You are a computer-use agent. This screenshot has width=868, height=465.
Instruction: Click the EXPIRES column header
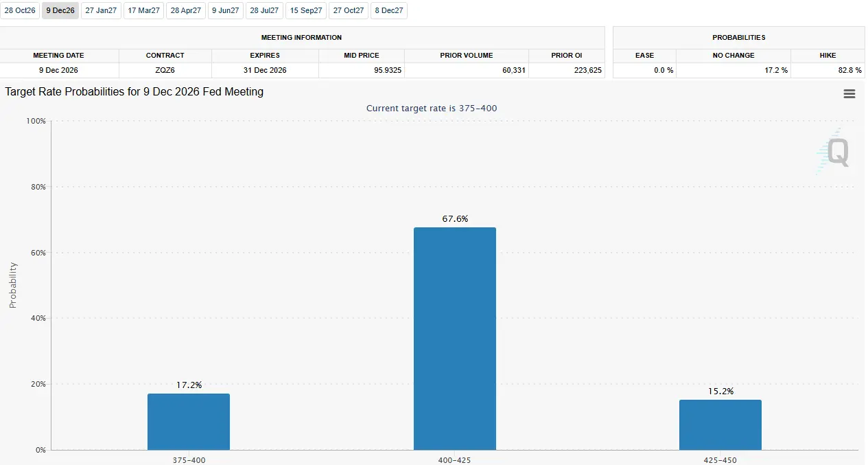(x=265, y=55)
